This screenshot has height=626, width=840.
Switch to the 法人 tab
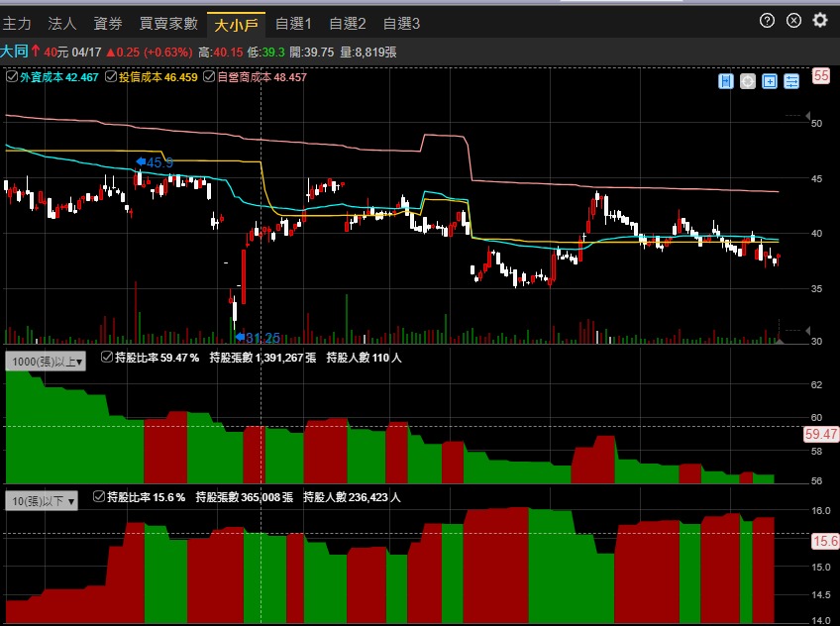62,23
